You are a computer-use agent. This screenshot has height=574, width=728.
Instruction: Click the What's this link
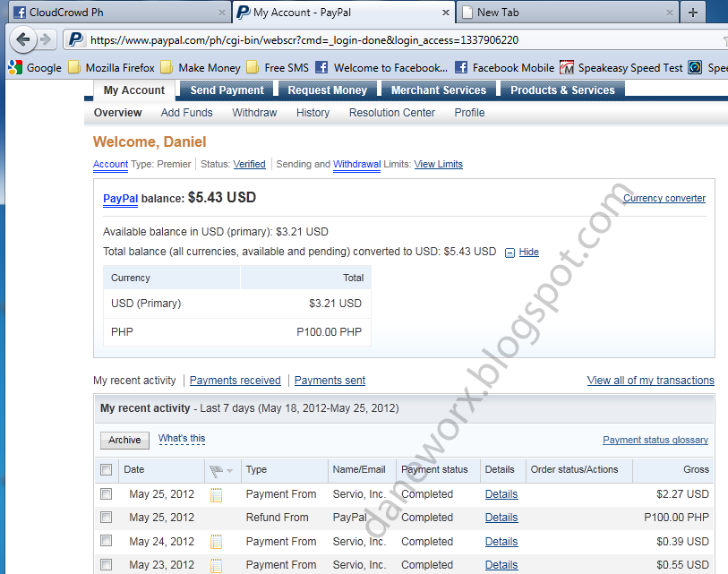pyautogui.click(x=182, y=439)
